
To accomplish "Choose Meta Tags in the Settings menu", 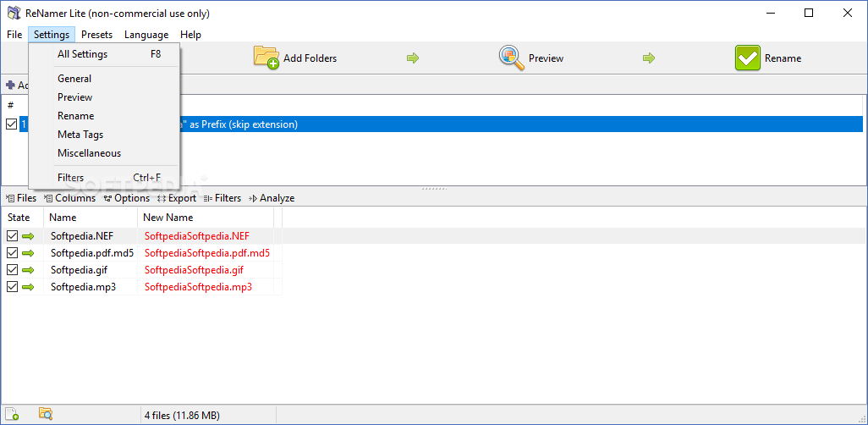I will click(x=104, y=135).
